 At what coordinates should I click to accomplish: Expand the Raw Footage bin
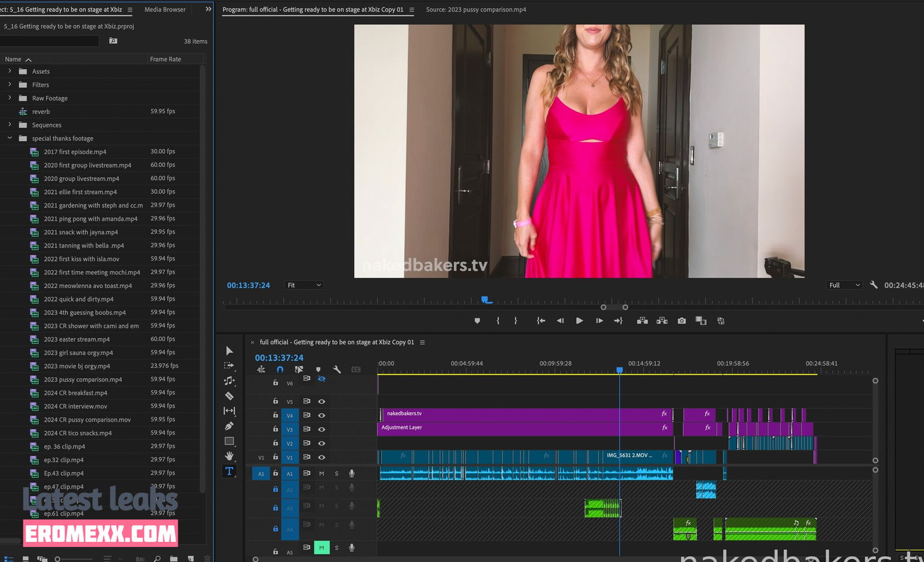(9, 98)
